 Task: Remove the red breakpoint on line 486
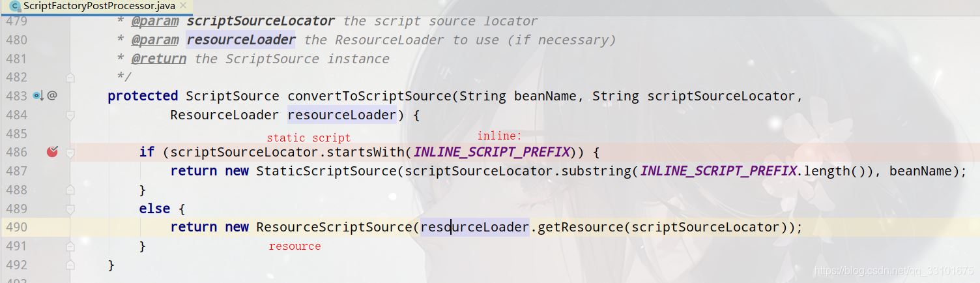pos(52,152)
